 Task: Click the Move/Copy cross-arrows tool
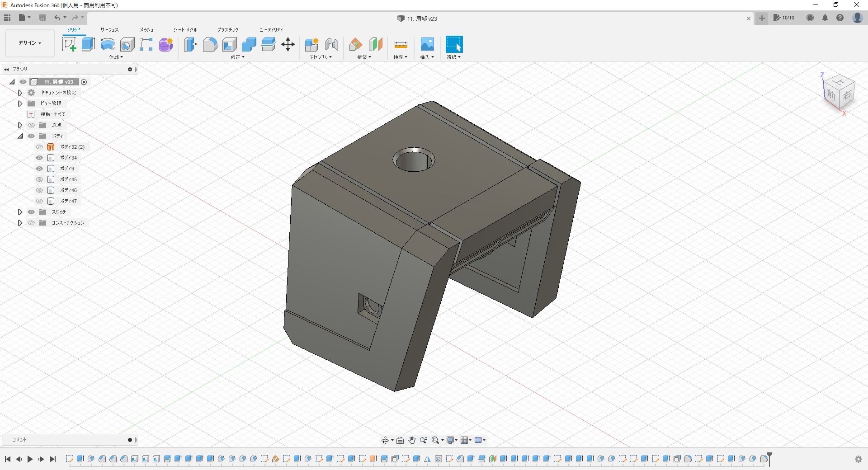288,44
